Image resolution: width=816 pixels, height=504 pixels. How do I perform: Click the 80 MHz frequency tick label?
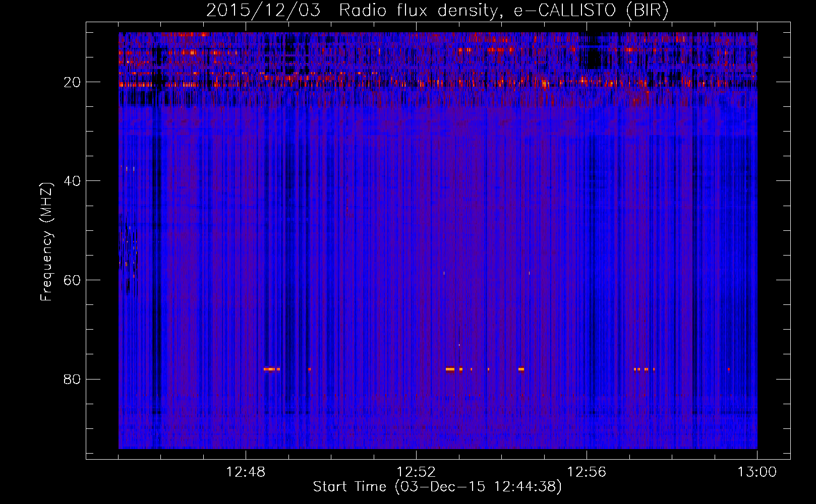[72, 379]
